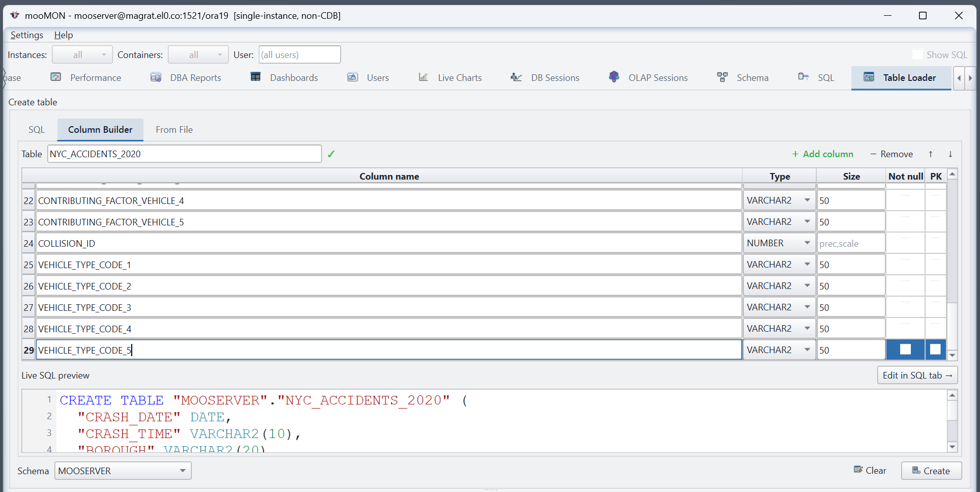This screenshot has height=492, width=980.
Task: Focus the User filter field
Action: point(300,54)
